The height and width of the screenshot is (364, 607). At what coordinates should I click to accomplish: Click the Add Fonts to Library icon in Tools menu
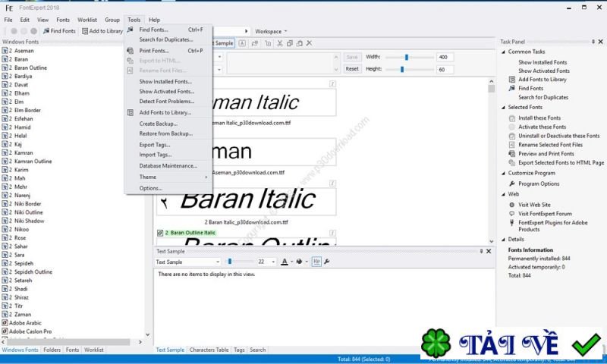pos(130,112)
